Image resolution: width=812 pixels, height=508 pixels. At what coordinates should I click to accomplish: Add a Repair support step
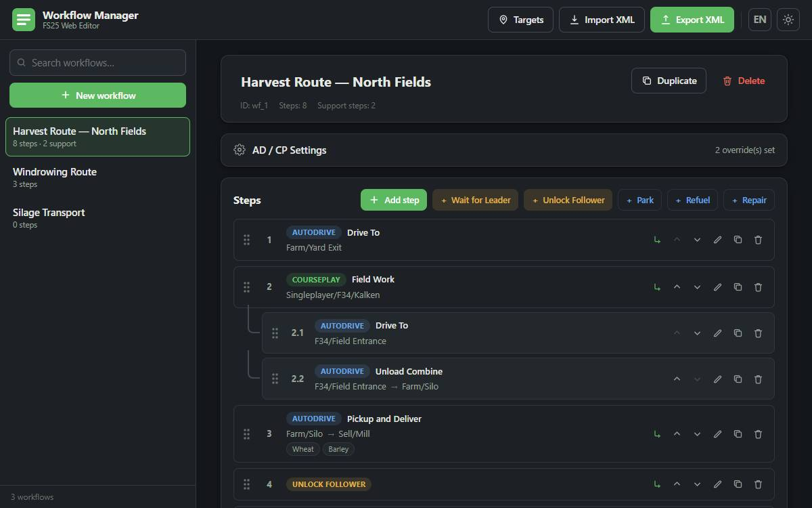pos(749,200)
